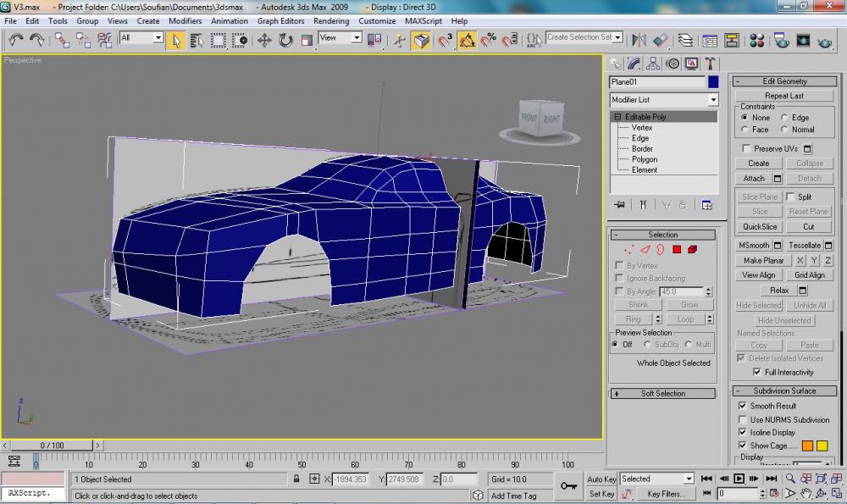Expand the Soft Selection rollout
847x504 pixels.
pos(663,393)
